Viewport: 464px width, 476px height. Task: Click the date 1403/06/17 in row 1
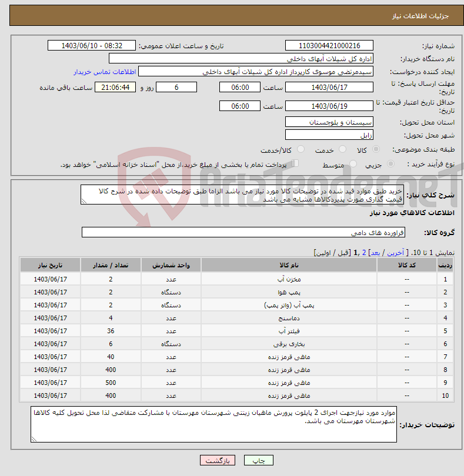point(50,279)
